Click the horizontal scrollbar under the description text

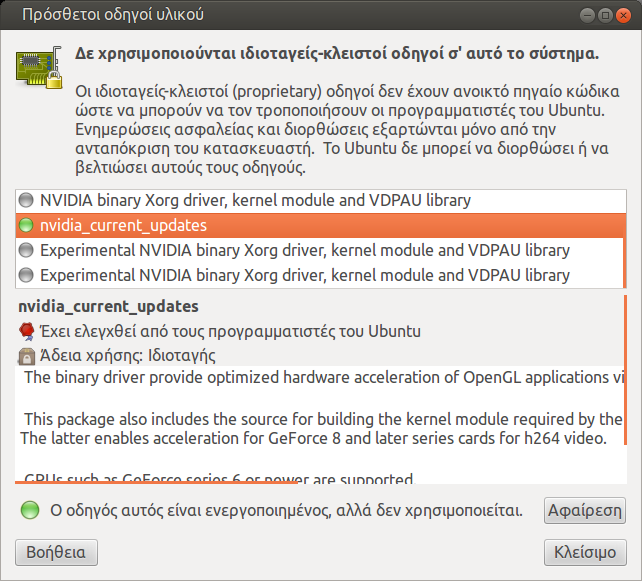click(200, 484)
